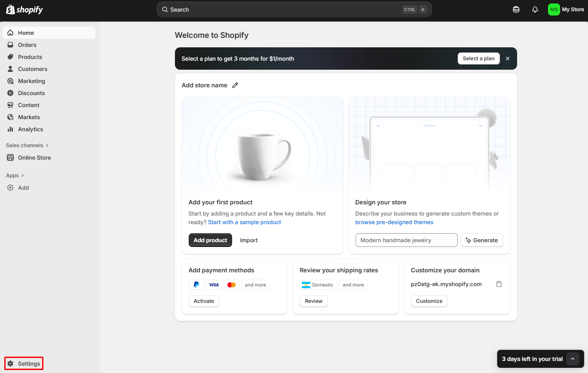Viewport: 588px width, 373px height.
Task: Click the Products tag icon
Action: tap(10, 57)
